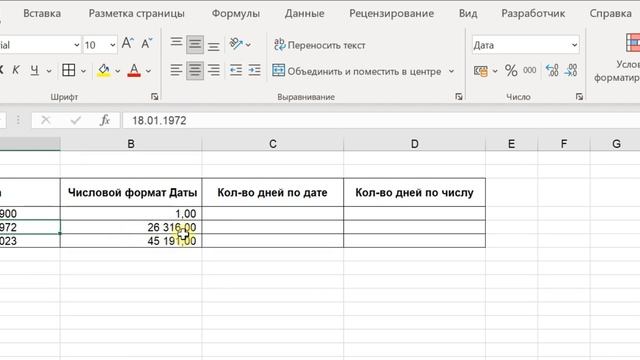The height and width of the screenshot is (360, 640).
Task: Open Вставка ribbon tab
Action: [42, 13]
